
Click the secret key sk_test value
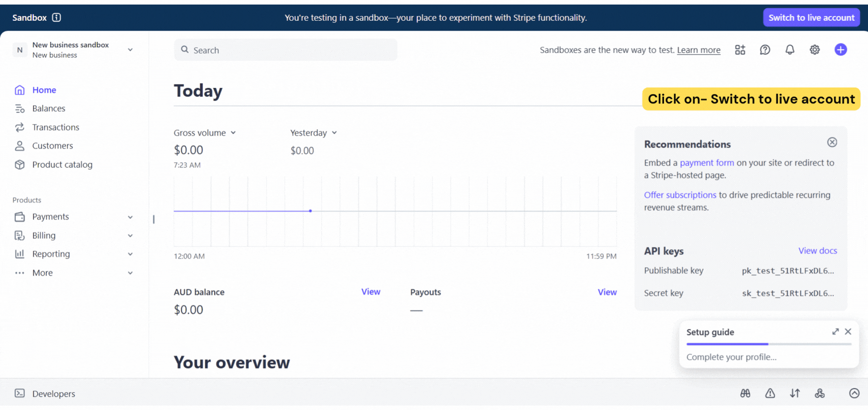pos(788,293)
